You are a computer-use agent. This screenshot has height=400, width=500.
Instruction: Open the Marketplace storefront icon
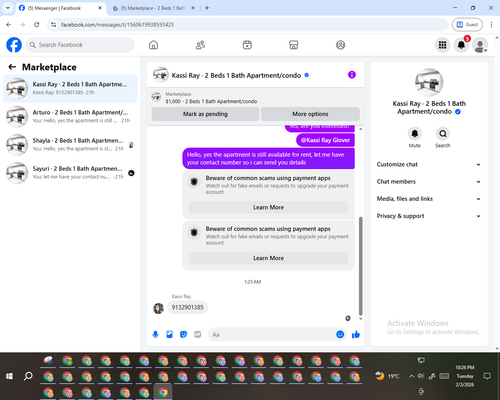point(294,45)
